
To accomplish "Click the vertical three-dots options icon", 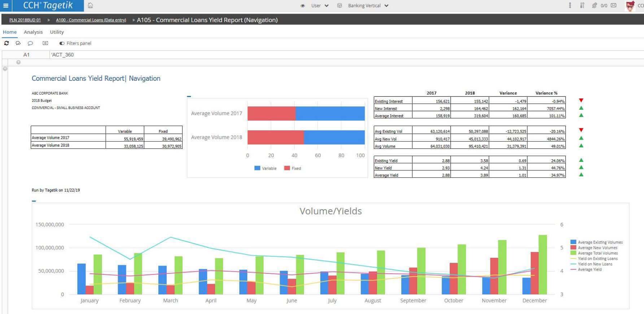I will pyautogui.click(x=570, y=5).
